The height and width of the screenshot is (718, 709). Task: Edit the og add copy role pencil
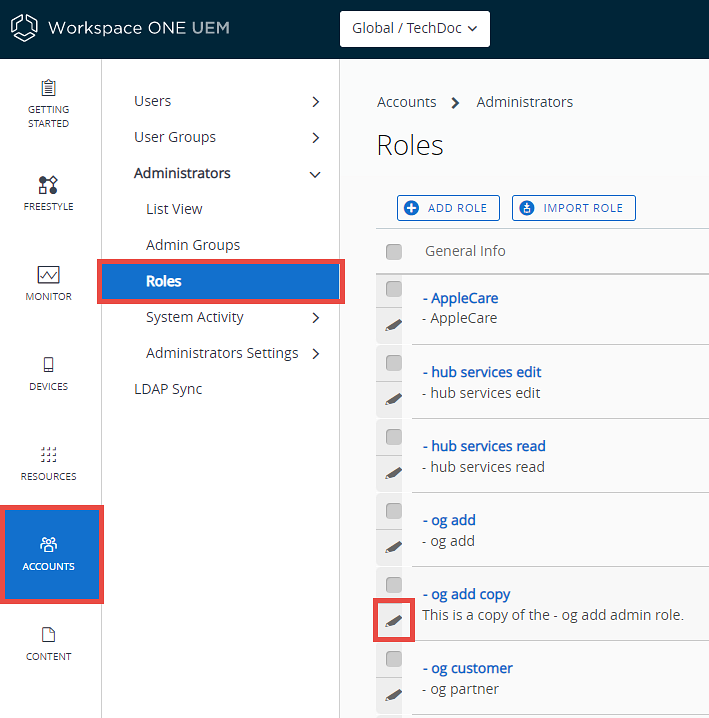click(x=393, y=621)
